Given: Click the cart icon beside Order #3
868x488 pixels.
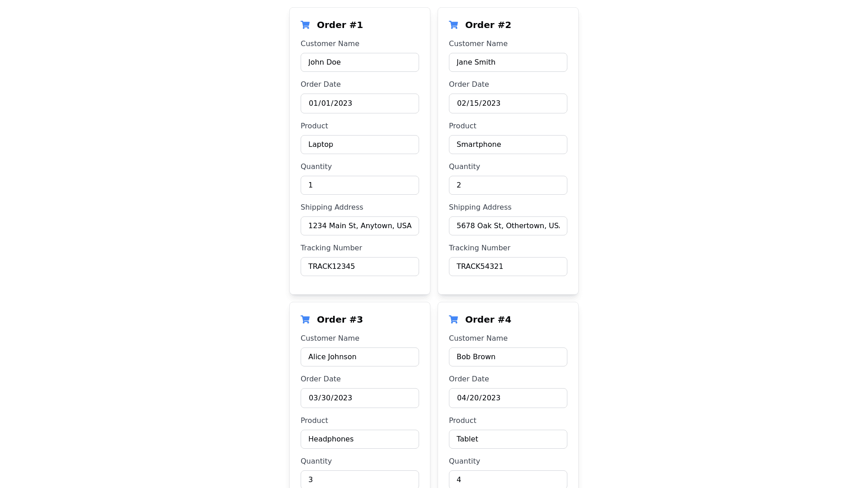Looking at the screenshot, I should (305, 319).
